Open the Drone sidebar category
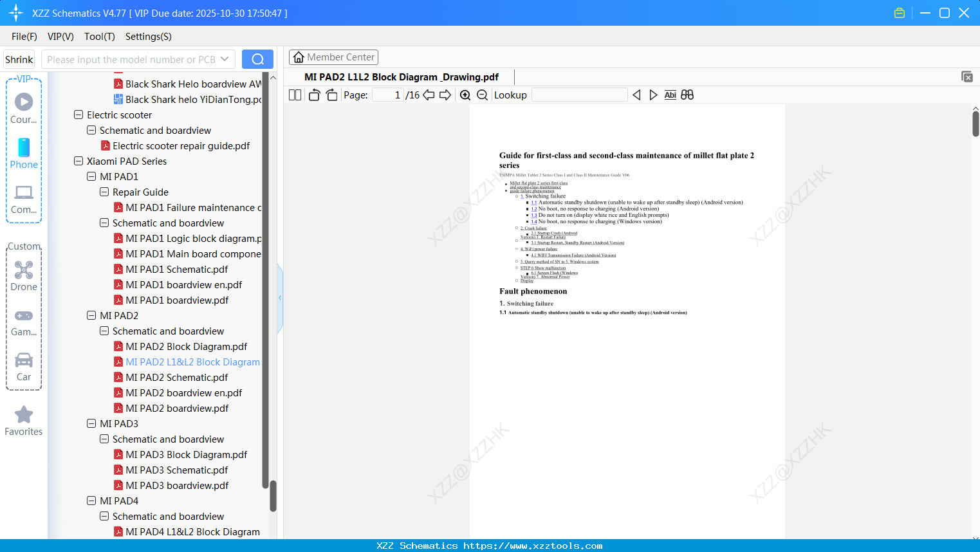This screenshot has height=552, width=980. tap(24, 276)
